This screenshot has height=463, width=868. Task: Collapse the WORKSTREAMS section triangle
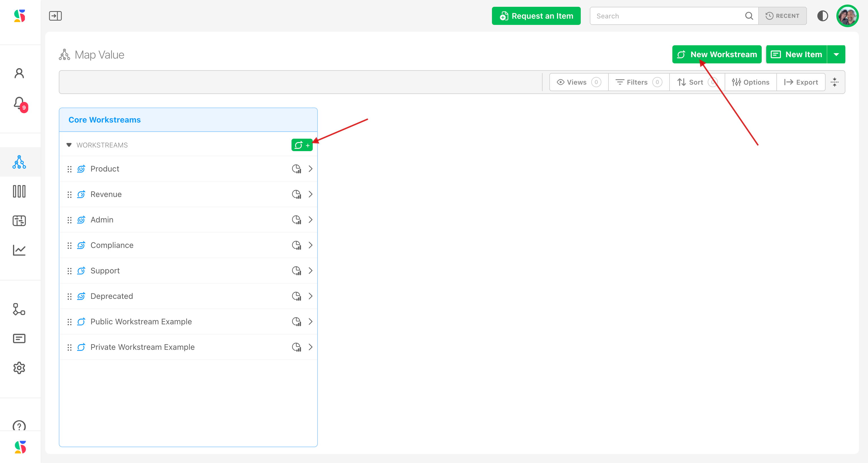click(69, 145)
